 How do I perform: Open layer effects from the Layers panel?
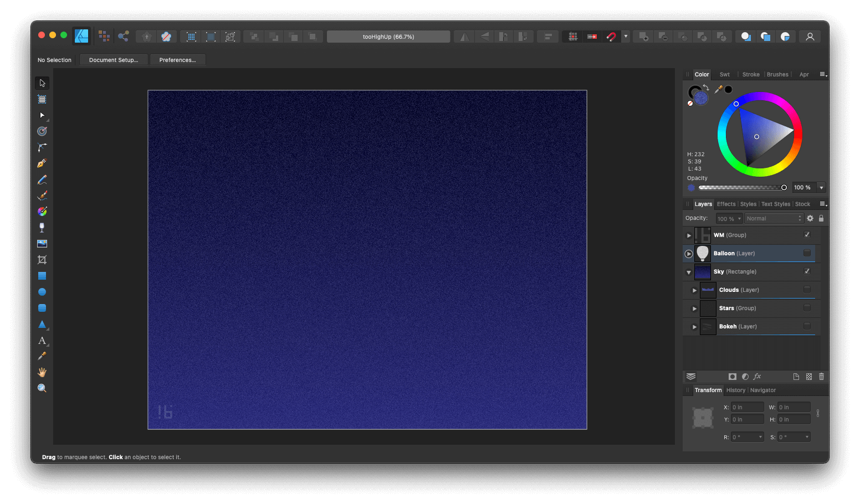pos(757,377)
